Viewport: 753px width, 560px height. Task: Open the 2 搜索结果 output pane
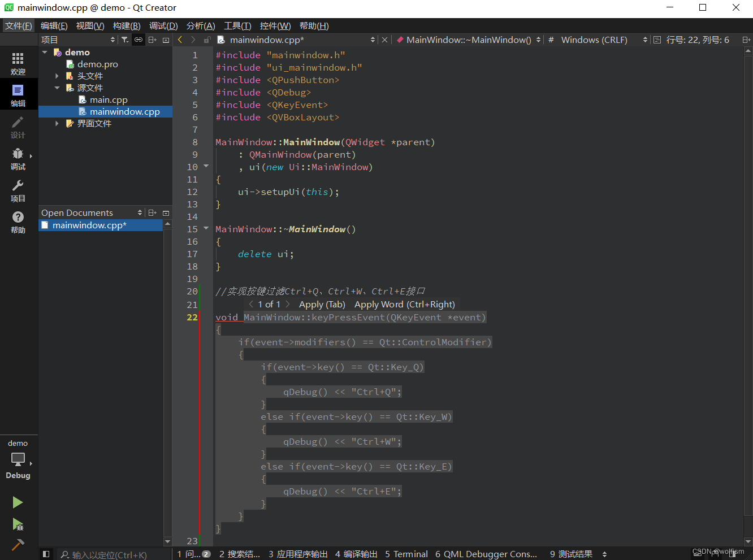pos(240,554)
